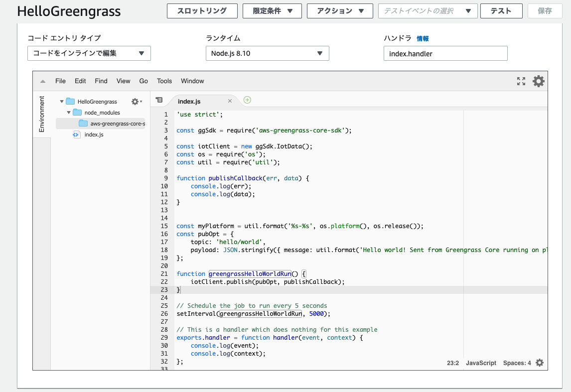
Task: Collapse the node_modules folder triangle
Action: click(x=68, y=113)
